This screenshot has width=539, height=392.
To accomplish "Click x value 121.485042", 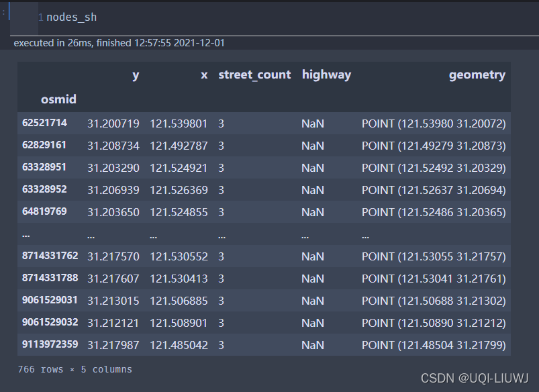I will coord(179,345).
